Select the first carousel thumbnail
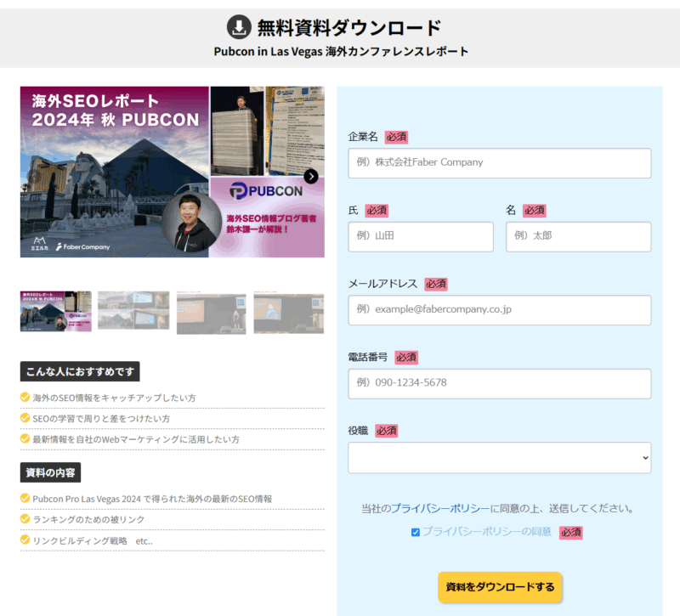The width and height of the screenshot is (680, 616). (x=55, y=311)
